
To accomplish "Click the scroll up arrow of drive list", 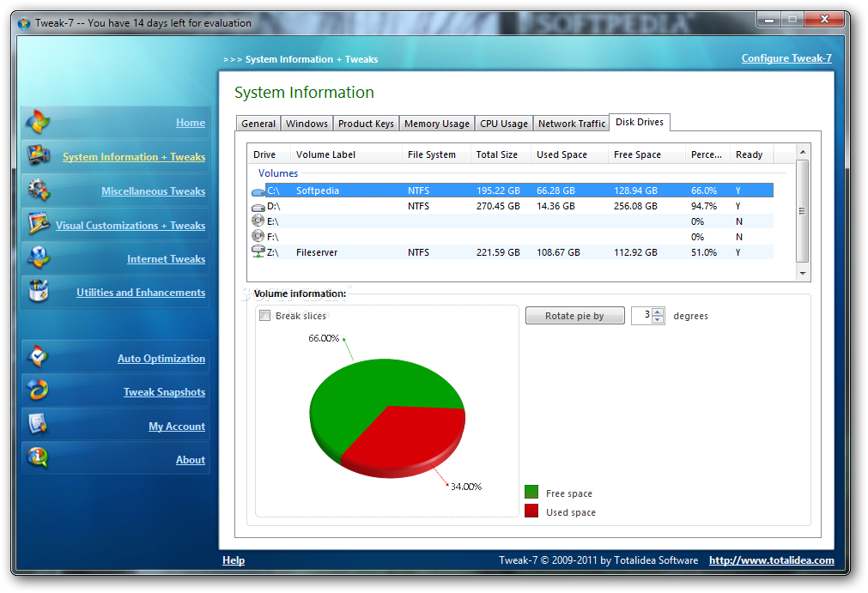I will [803, 151].
